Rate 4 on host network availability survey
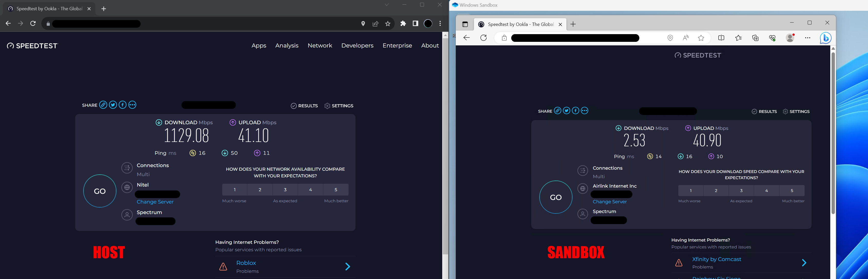868x279 pixels. (311, 190)
